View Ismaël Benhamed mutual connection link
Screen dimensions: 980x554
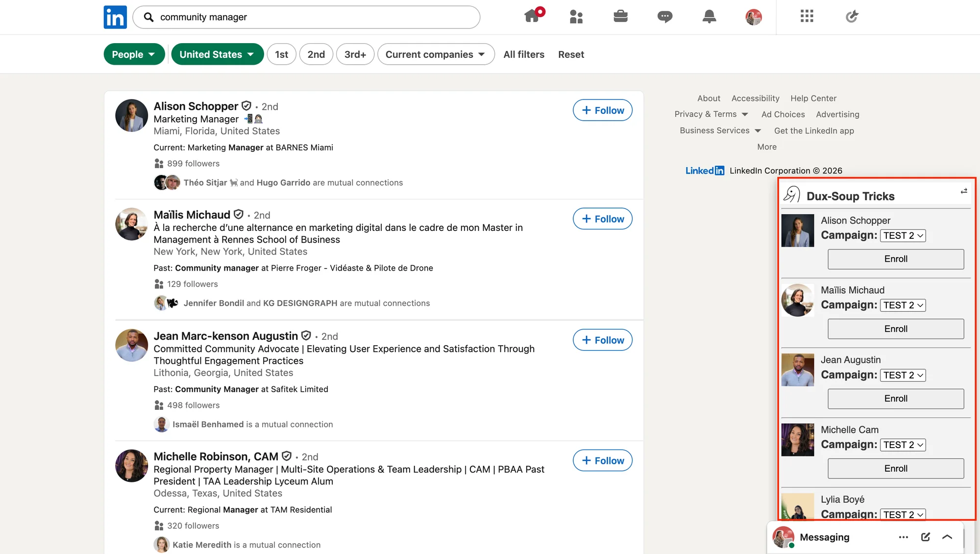(x=253, y=424)
